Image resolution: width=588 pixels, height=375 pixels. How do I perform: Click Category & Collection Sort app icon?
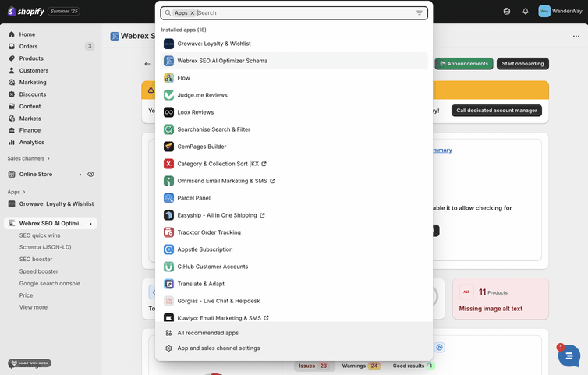click(168, 164)
